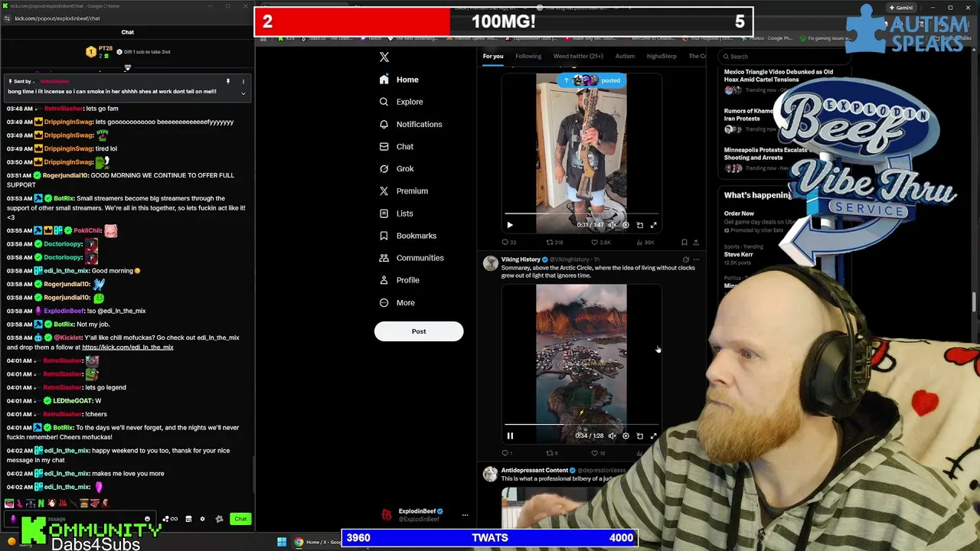Image resolution: width=980 pixels, height=551 pixels.
Task: Reply to Viking History post with 1 comment
Action: pyautogui.click(x=508, y=453)
